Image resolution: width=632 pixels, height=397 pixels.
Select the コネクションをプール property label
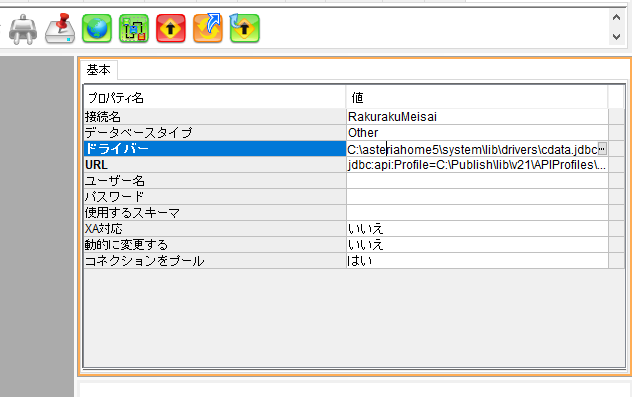coord(215,261)
